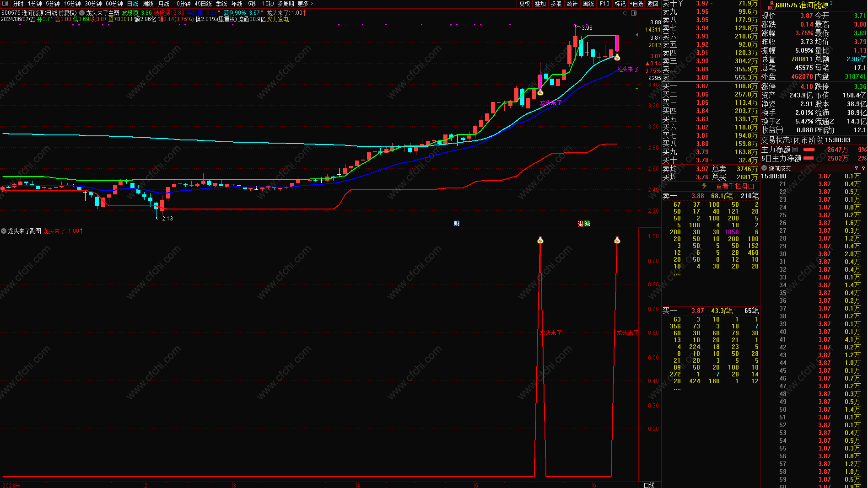
Task: Click the 卖十 yen symbol icon
Action: click(x=680, y=4)
